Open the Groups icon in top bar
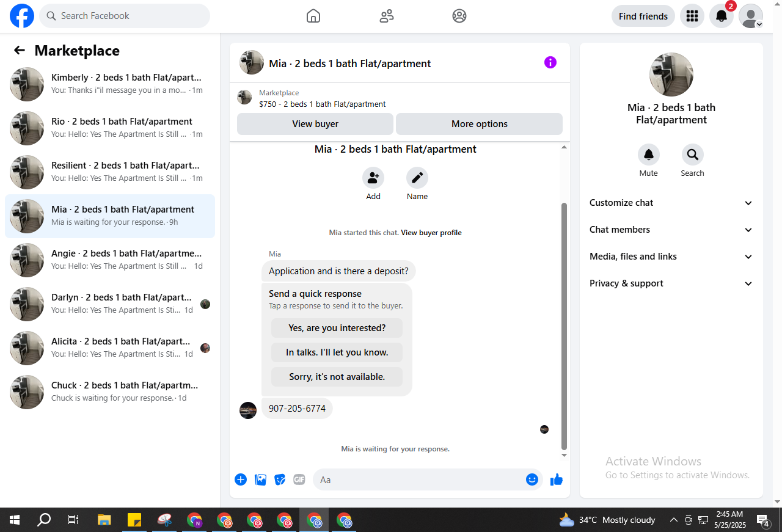This screenshot has height=532, width=782. point(459,16)
